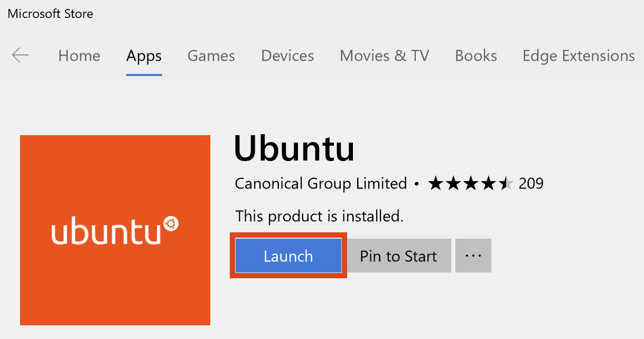Open the Edge Extensions tab
Screen dimensions: 644x339
coord(578,56)
